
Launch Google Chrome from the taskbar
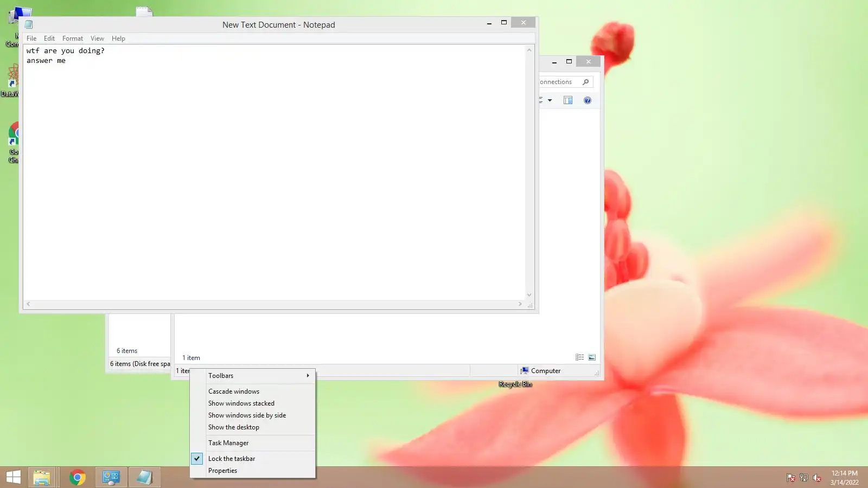(78, 478)
